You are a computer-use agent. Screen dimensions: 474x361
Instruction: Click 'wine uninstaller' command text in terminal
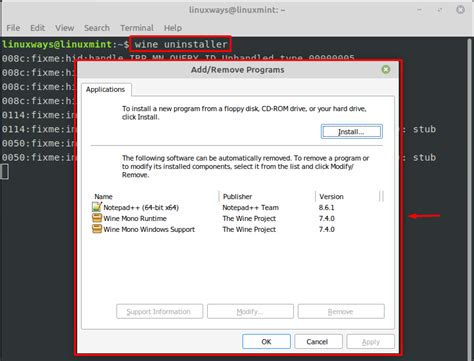pyautogui.click(x=181, y=44)
